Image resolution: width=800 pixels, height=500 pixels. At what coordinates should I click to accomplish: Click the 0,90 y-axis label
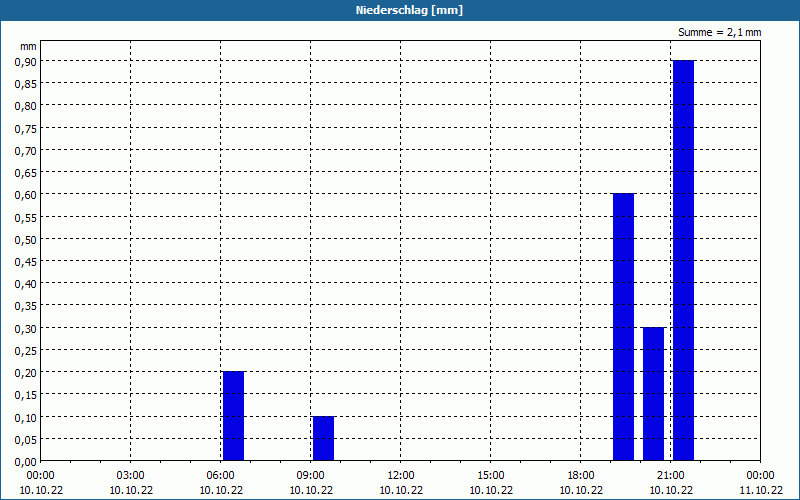[x=25, y=61]
